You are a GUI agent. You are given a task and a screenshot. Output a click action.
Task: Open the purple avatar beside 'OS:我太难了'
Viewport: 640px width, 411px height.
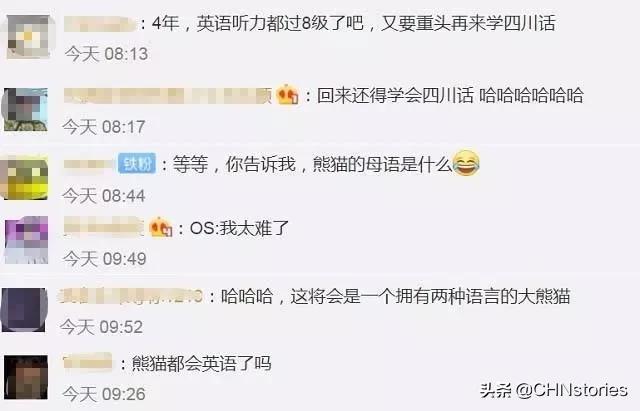click(x=26, y=240)
